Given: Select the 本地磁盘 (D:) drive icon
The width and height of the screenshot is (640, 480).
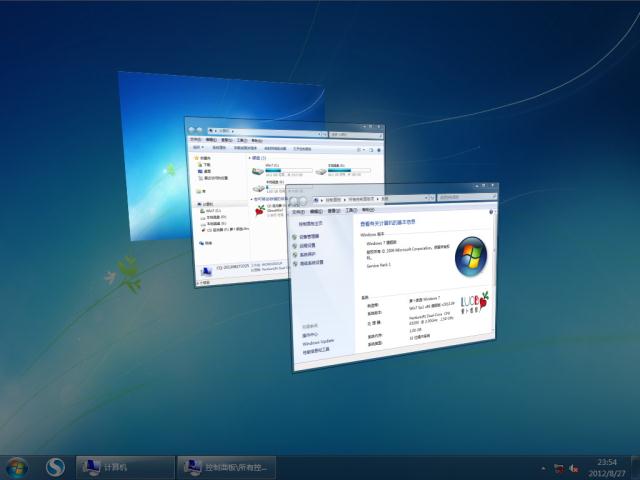Looking at the screenshot, I should pos(321,172).
